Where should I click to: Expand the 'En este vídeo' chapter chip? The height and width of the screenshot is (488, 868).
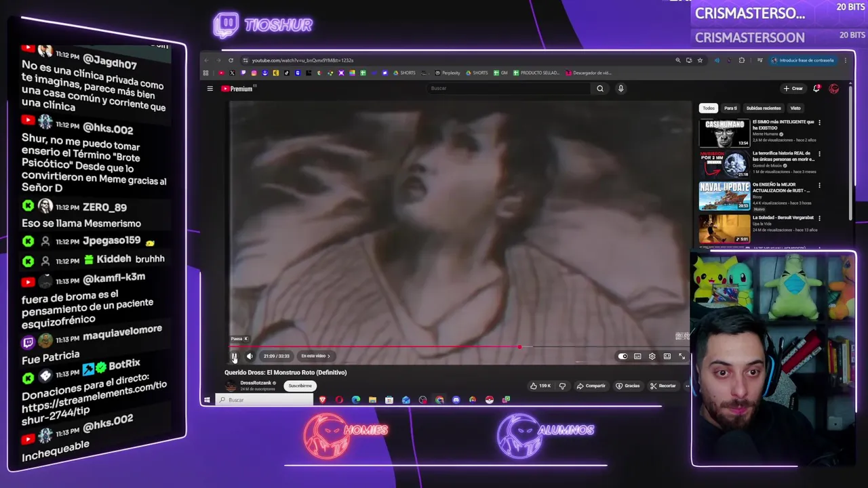coord(315,356)
